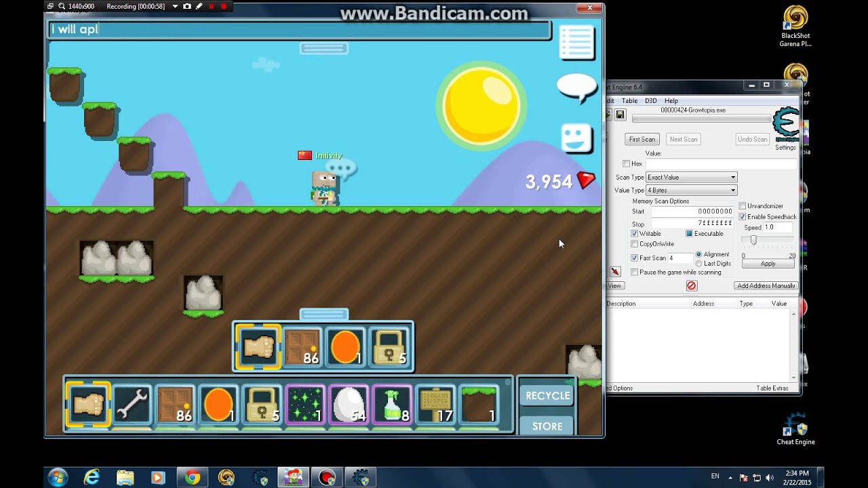Select the fist in the quick-select bar
868x488 pixels.
pyautogui.click(x=258, y=347)
